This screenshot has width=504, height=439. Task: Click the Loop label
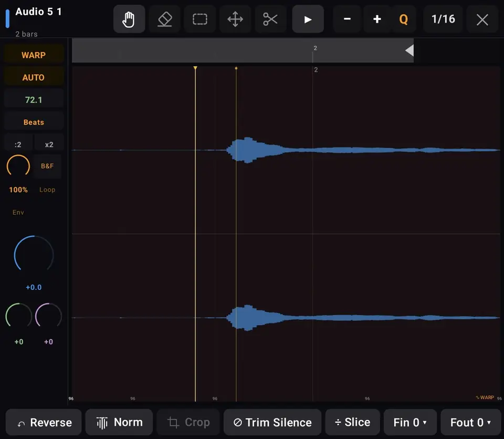pos(47,190)
